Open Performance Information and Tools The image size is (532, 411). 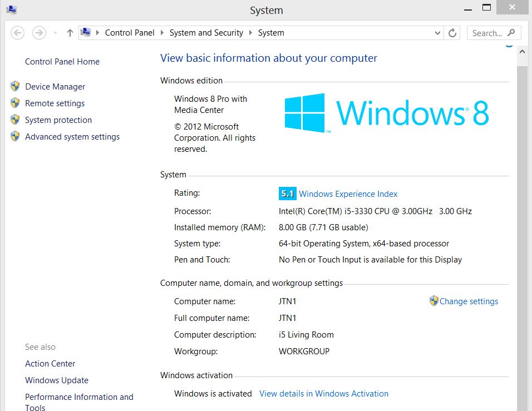pos(79,402)
